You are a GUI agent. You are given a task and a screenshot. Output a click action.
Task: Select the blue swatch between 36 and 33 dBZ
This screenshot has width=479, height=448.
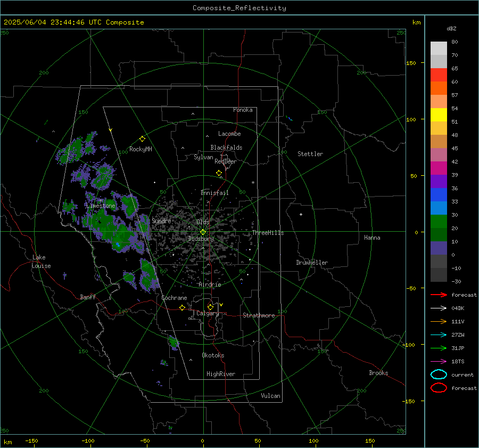pos(439,194)
